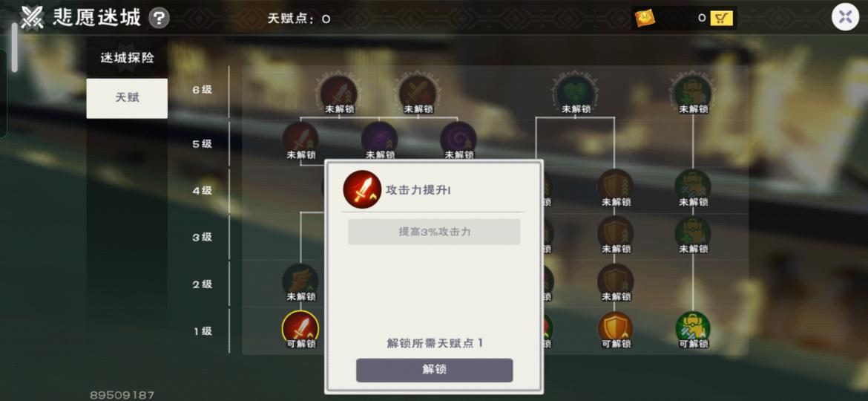Select the level 4 locked shield talent
This screenshot has height=401, width=868.
pyautogui.click(x=616, y=187)
